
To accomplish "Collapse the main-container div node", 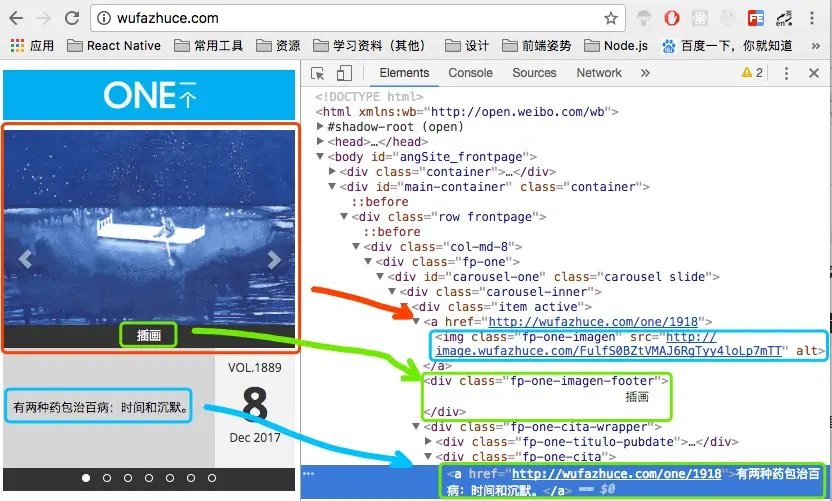I will point(332,186).
